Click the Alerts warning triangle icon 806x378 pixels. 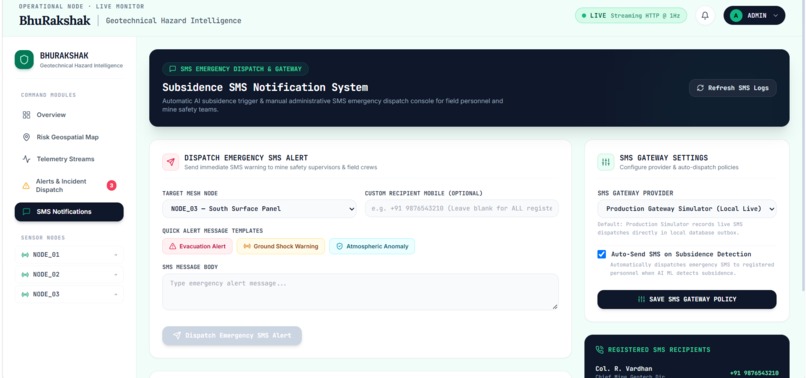coord(26,186)
